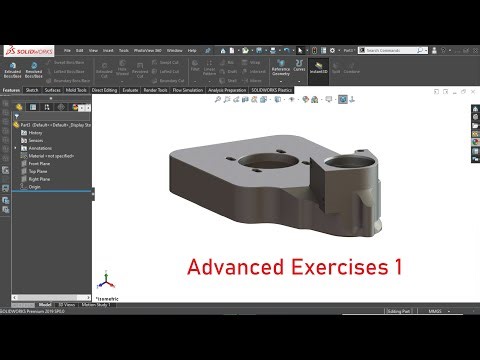Open the Hole Wizard tool

click(122, 68)
